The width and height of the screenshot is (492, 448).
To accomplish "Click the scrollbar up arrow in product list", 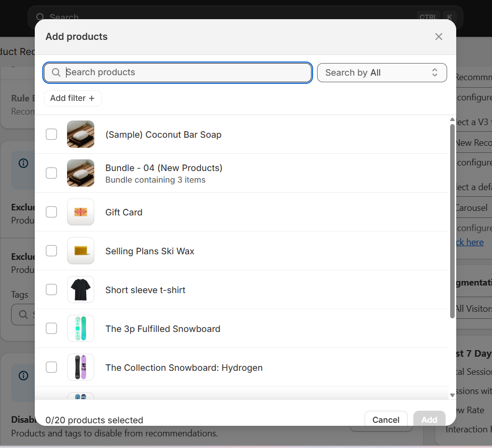I will click(x=452, y=120).
